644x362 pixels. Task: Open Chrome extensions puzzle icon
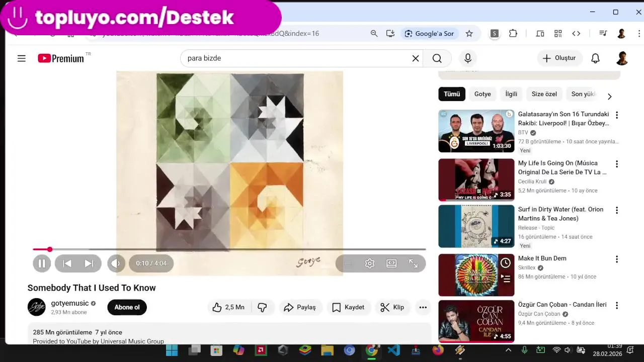[513, 33]
